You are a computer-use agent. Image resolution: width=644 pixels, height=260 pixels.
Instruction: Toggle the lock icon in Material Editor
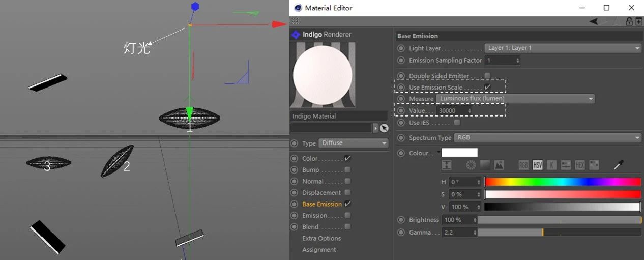[x=629, y=21]
